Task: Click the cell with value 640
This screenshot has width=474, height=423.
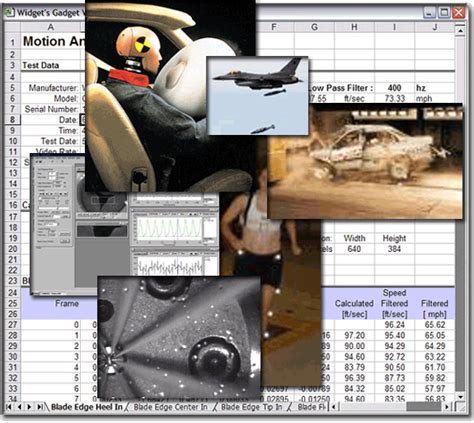Action: [x=354, y=249]
